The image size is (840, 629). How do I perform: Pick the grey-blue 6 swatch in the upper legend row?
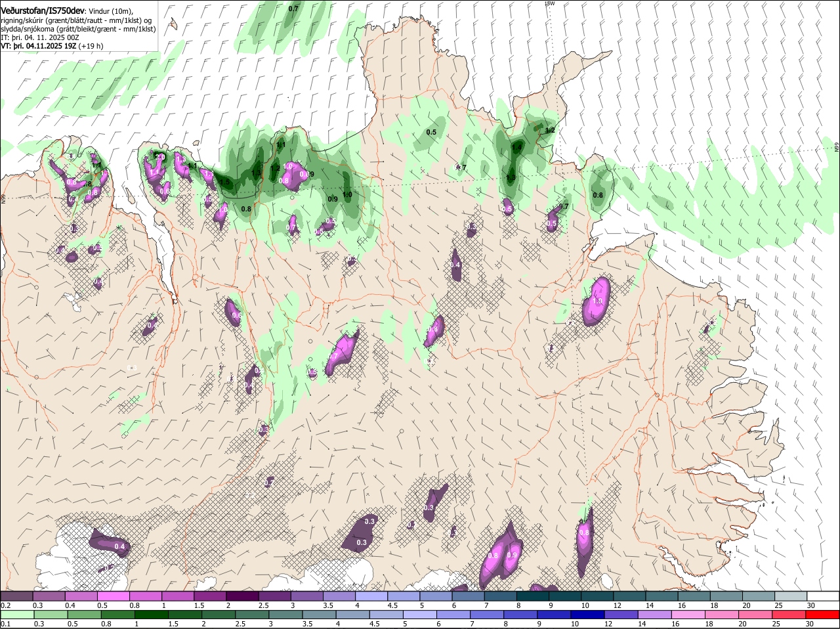click(x=468, y=596)
